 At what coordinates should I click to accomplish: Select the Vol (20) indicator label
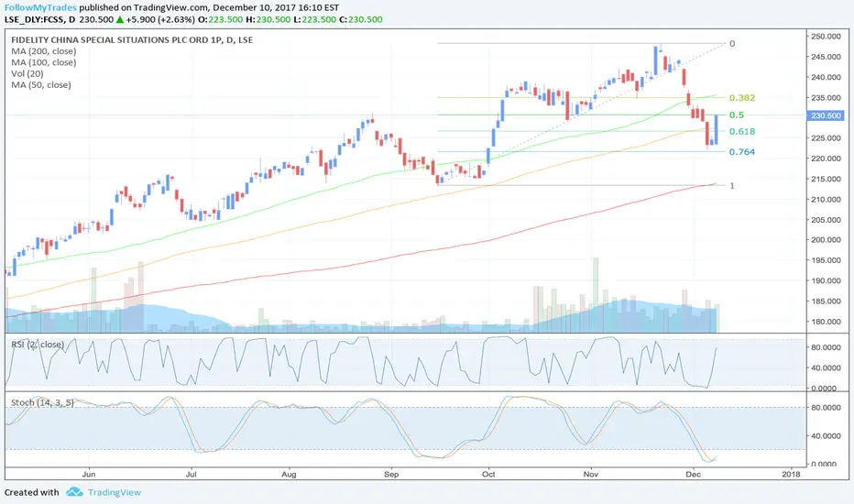tap(27, 73)
